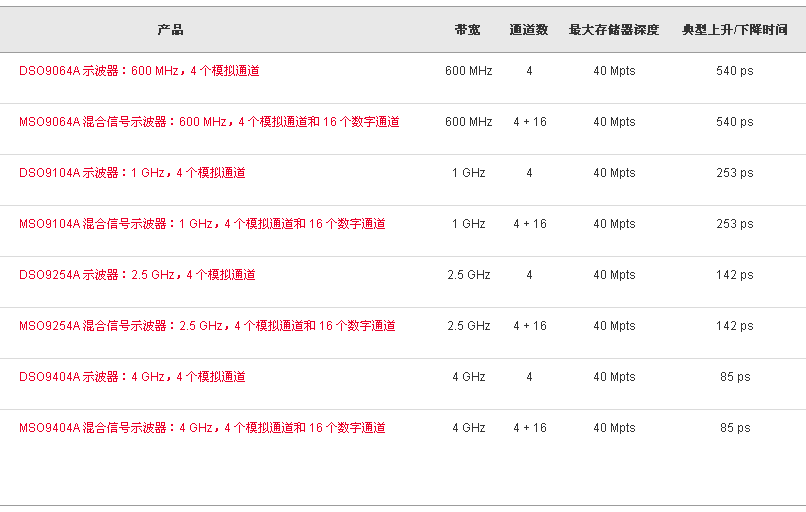Click the 带宽 column header
Screen dimensions: 806x512
(x=467, y=30)
